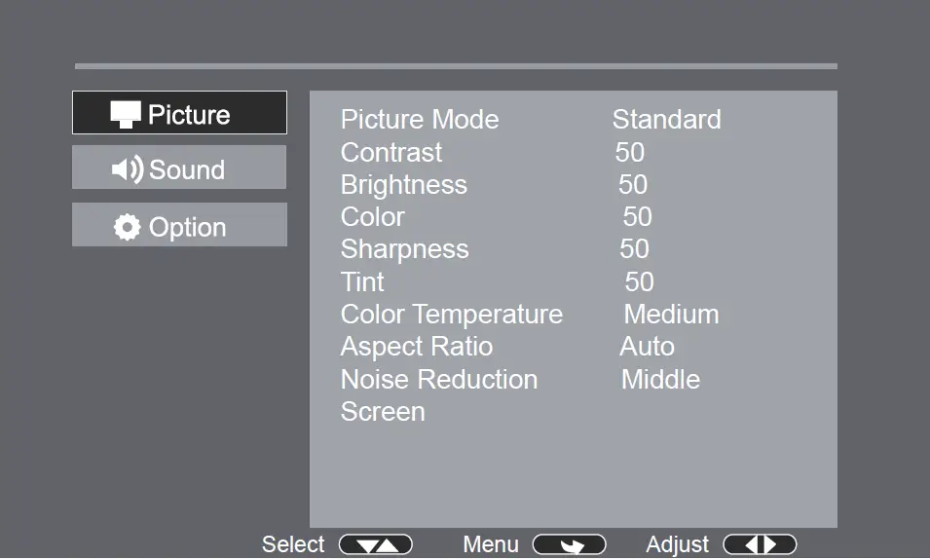This screenshot has width=930, height=560.
Task: Click the gear icon beside Option
Action: pos(127,227)
